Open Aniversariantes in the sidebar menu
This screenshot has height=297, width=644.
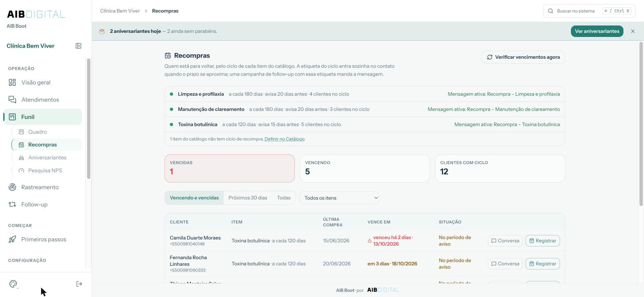click(47, 158)
